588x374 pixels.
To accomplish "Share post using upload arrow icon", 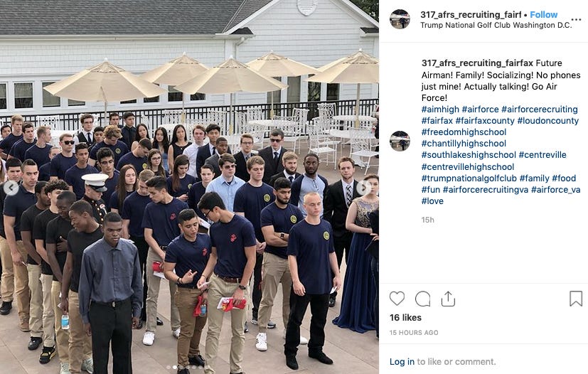I will tap(448, 299).
